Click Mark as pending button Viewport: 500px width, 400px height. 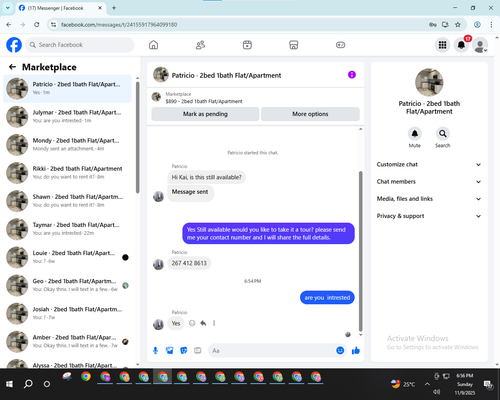point(205,114)
